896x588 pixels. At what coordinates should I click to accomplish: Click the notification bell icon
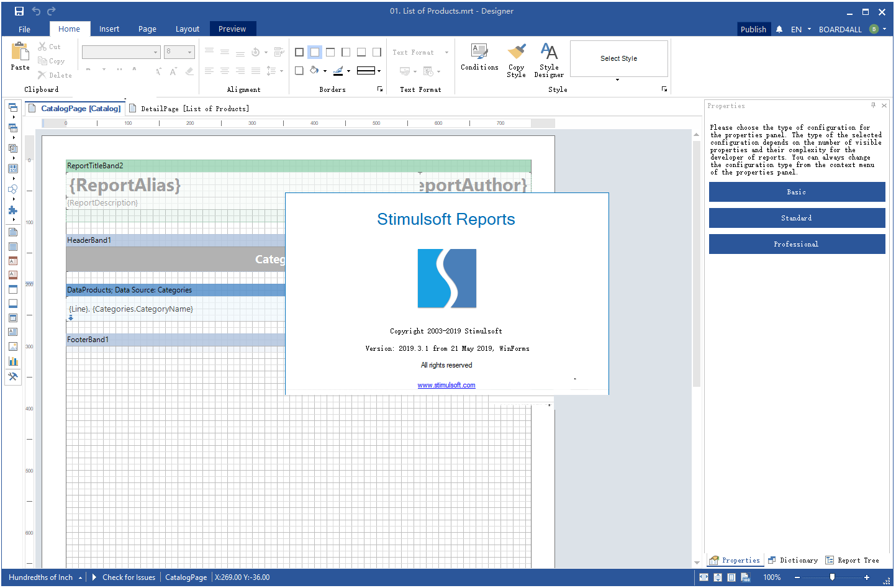(779, 29)
